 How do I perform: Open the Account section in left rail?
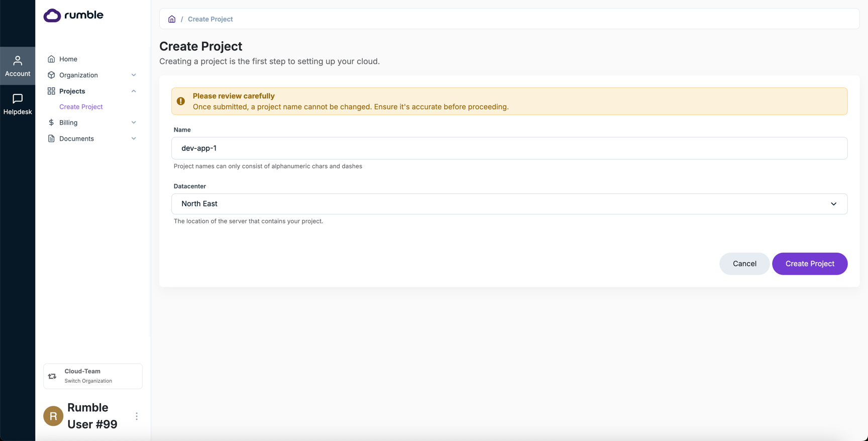point(18,66)
